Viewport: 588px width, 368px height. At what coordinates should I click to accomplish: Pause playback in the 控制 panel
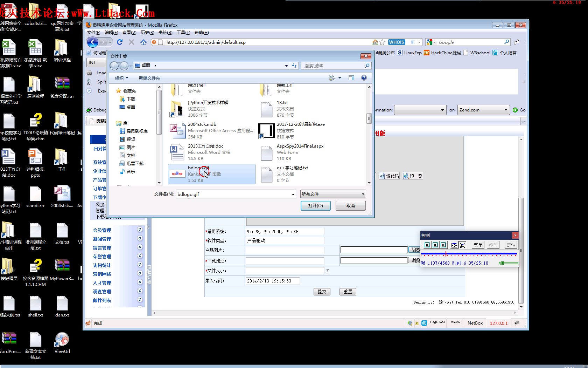point(427,245)
